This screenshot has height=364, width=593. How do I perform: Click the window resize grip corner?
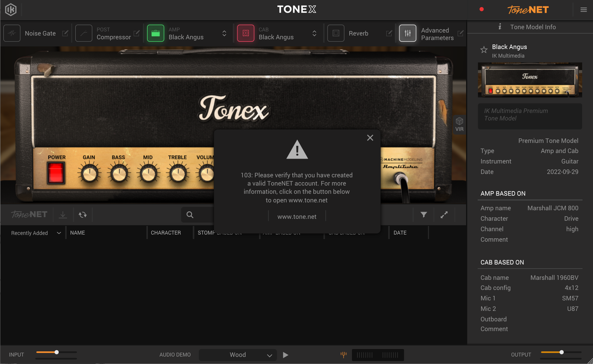(x=590, y=361)
